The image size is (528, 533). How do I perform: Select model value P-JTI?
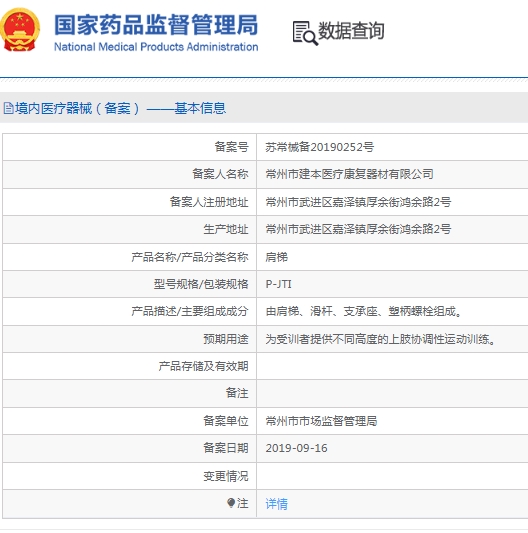(278, 284)
